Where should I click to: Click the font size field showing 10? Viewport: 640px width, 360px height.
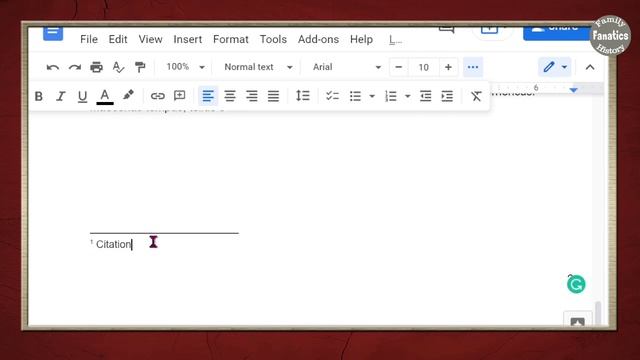(423, 67)
